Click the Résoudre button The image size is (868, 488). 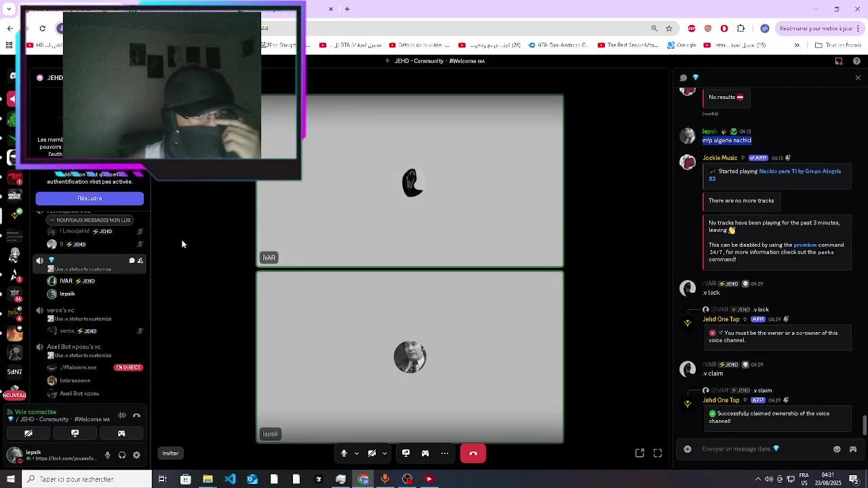(x=90, y=199)
